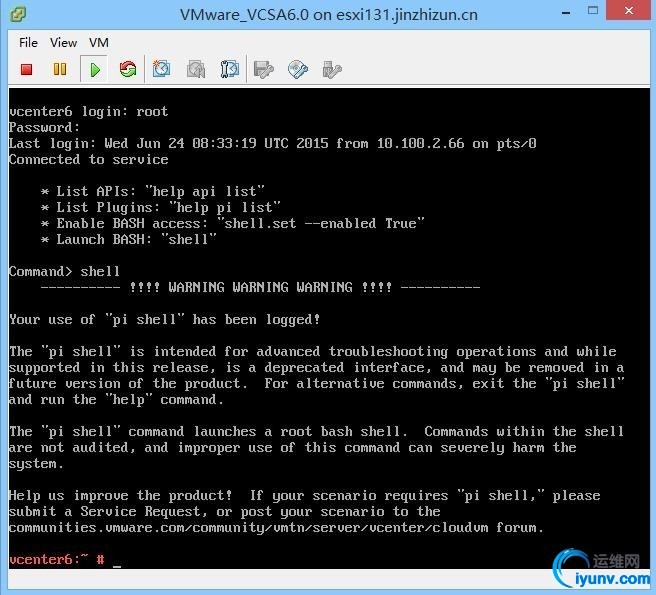This screenshot has width=656, height=595.
Task: Open the VM menu
Action: pyautogui.click(x=99, y=43)
